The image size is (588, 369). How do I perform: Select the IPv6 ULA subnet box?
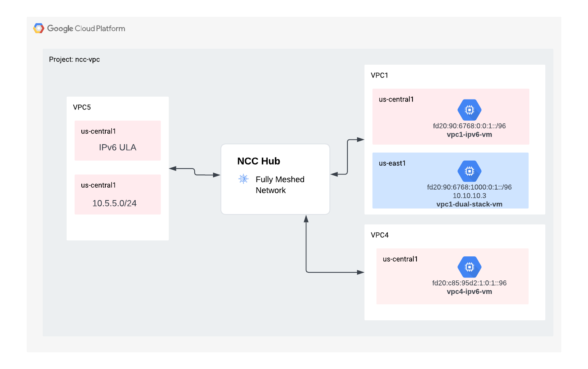pyautogui.click(x=118, y=141)
